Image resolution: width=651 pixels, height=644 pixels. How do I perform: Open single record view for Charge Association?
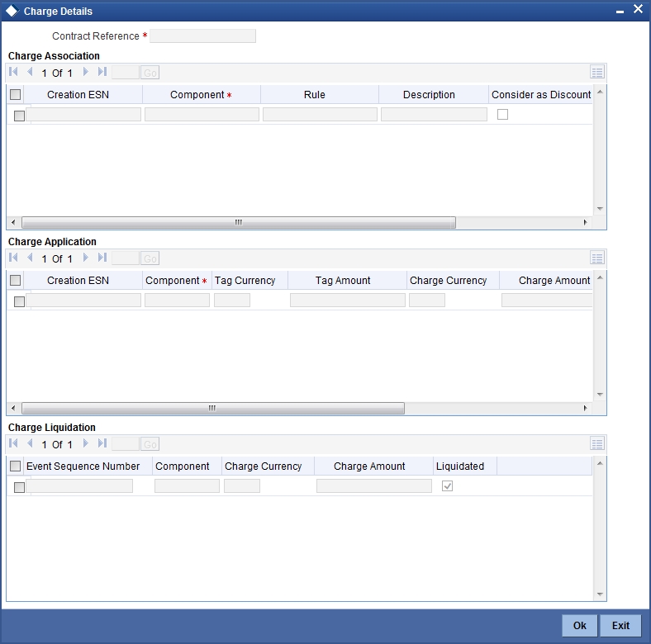[597, 72]
